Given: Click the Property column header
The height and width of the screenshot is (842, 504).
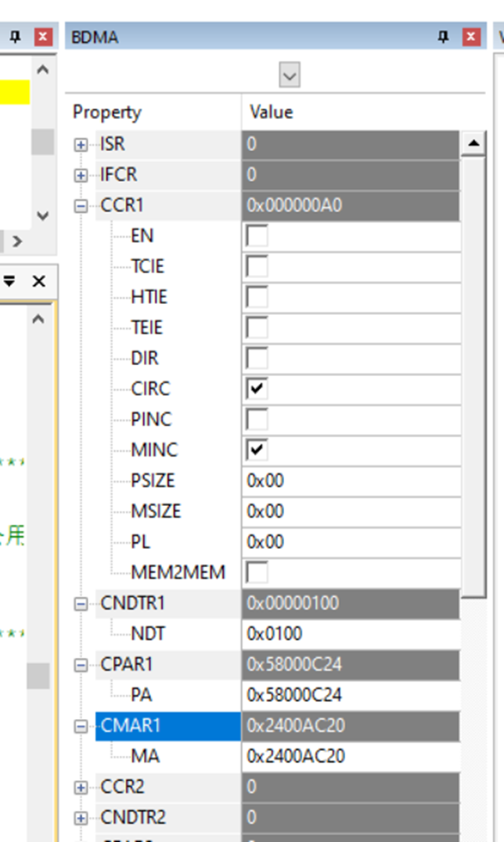Looking at the screenshot, I should coord(153,112).
